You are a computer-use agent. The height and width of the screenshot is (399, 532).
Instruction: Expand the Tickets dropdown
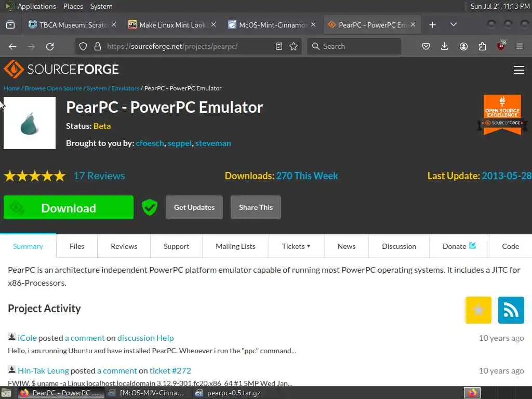coord(296,246)
